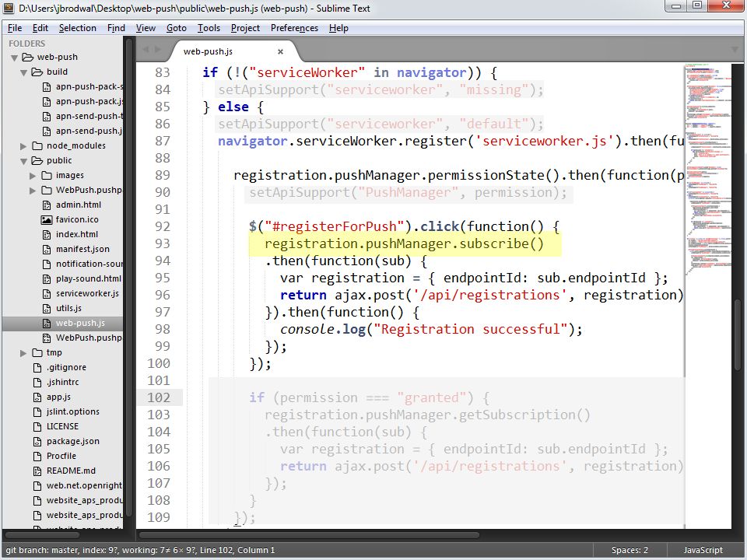Image resolution: width=747 pixels, height=560 pixels.
Task: Click the file icon beside .gitignore
Action: pos(37,367)
